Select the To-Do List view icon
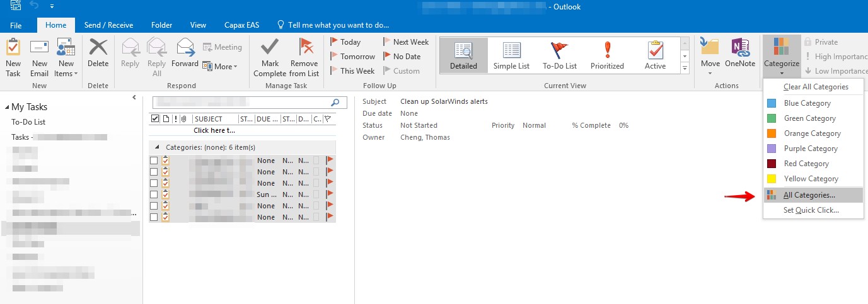The width and height of the screenshot is (868, 304). click(x=560, y=50)
